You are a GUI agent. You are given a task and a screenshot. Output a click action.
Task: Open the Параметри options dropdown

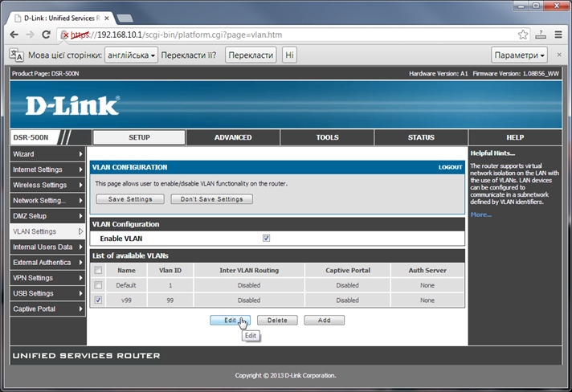[520, 55]
